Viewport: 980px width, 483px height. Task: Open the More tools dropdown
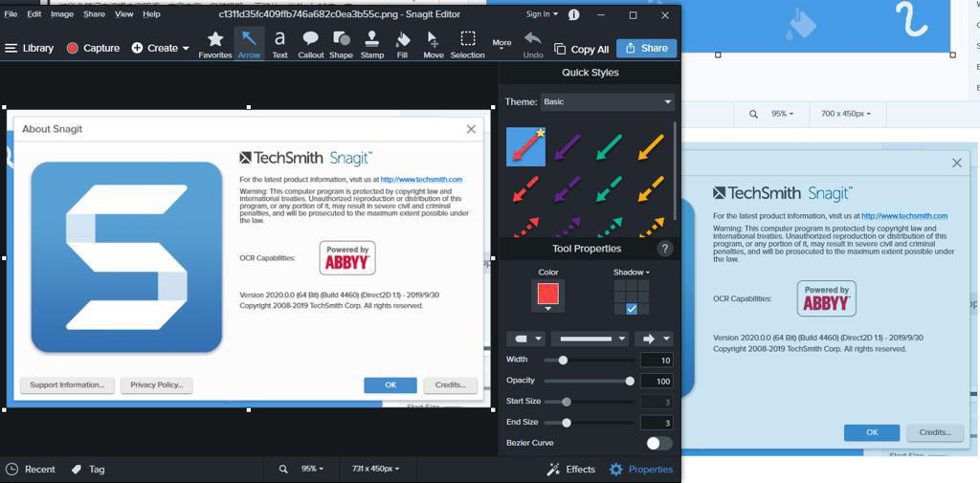[501, 44]
